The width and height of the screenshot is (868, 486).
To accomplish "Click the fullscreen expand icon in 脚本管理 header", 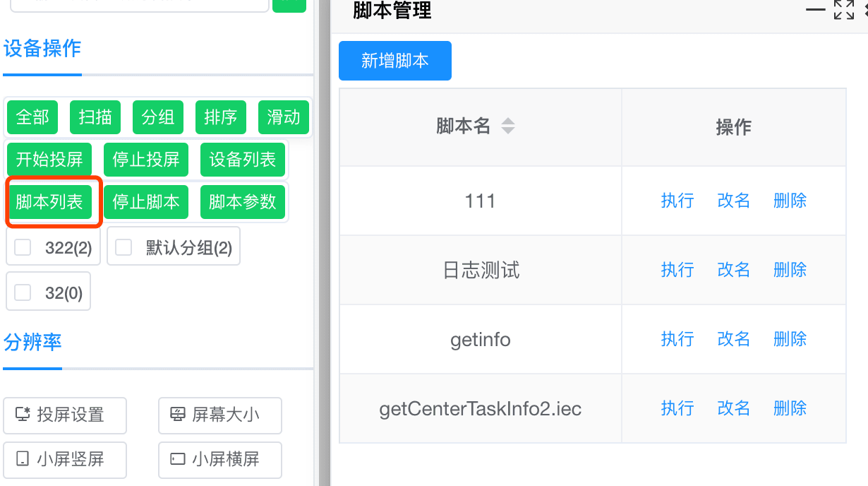I will coord(844,10).
